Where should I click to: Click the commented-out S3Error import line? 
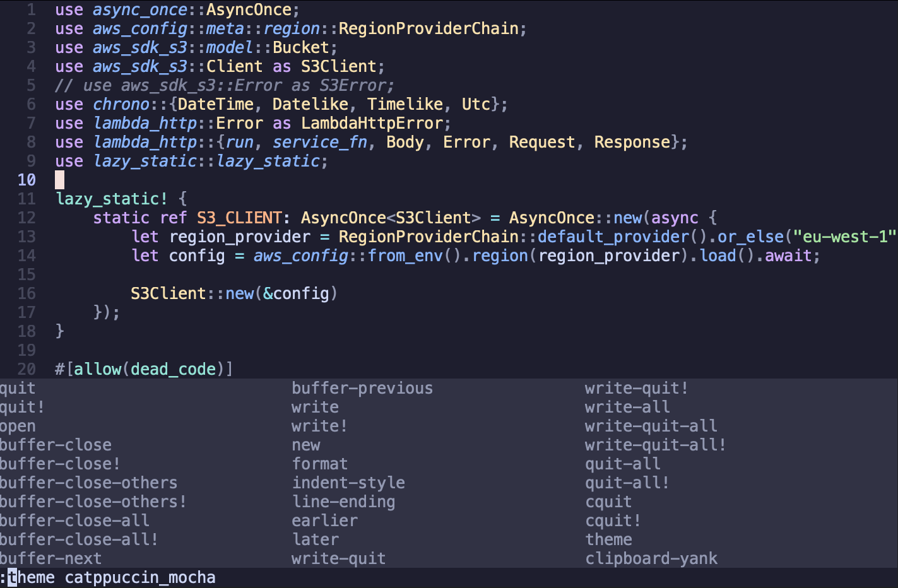point(225,86)
